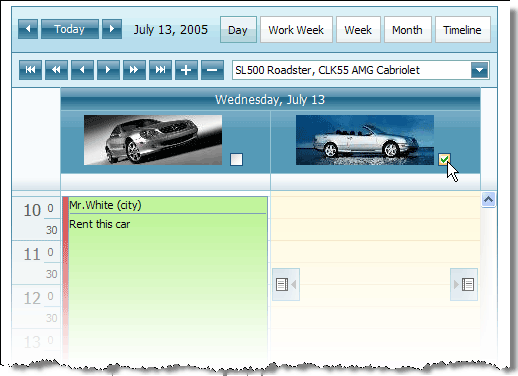Switch to Work Week view
This screenshot has height=376, width=518.
click(x=296, y=30)
